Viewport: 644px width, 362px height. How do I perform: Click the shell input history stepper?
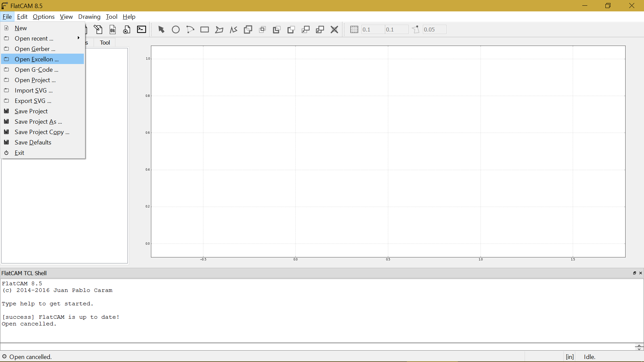tap(639, 347)
